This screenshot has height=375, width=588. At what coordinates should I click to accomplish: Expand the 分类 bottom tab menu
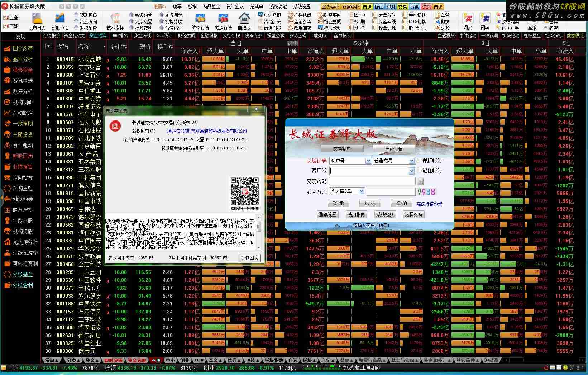[x=73, y=360]
